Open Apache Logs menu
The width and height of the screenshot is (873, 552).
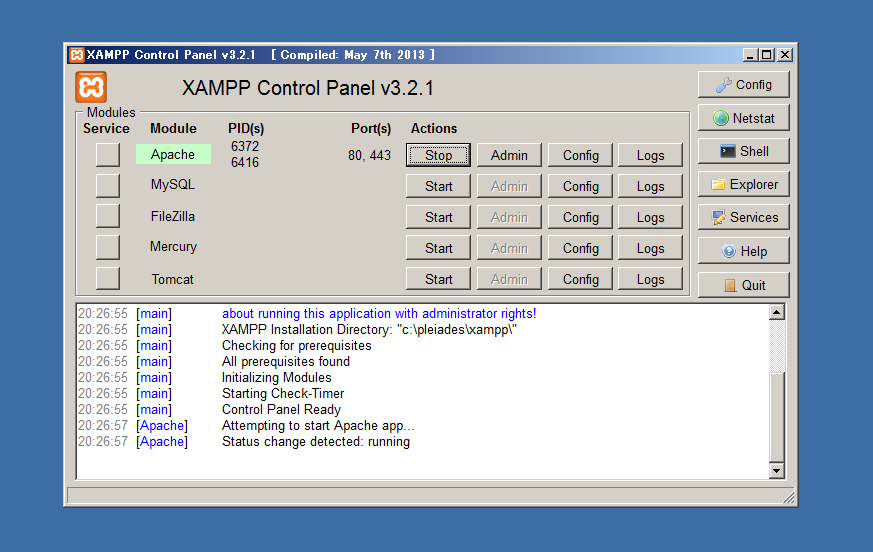point(650,155)
